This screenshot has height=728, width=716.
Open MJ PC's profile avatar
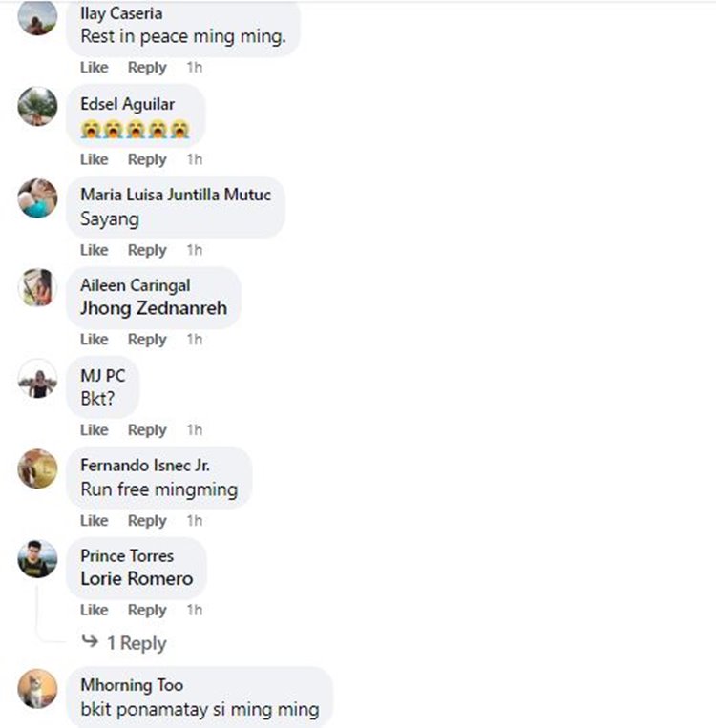(x=37, y=379)
